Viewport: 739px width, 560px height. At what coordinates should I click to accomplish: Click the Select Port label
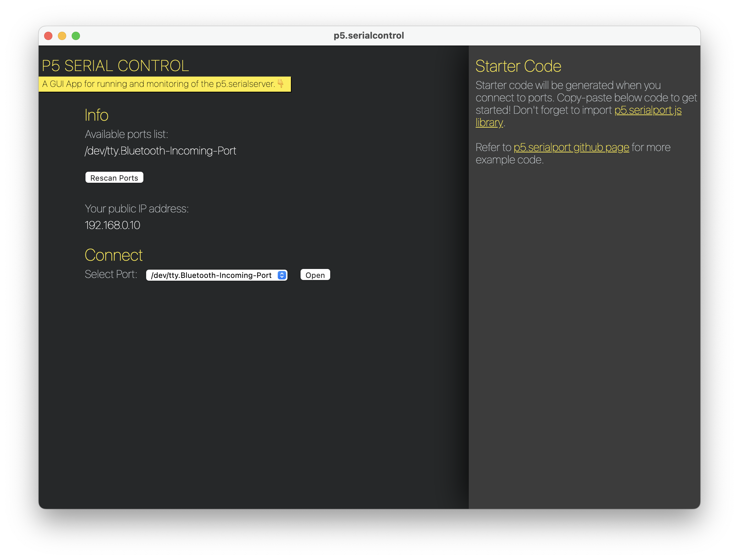pyautogui.click(x=111, y=274)
